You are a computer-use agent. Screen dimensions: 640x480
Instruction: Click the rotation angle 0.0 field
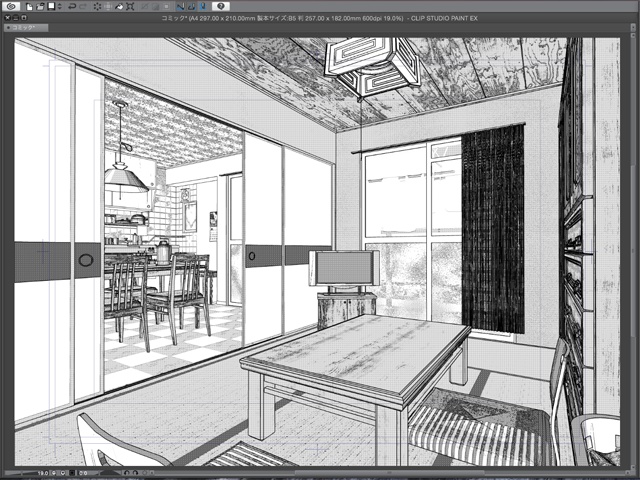click(x=83, y=473)
